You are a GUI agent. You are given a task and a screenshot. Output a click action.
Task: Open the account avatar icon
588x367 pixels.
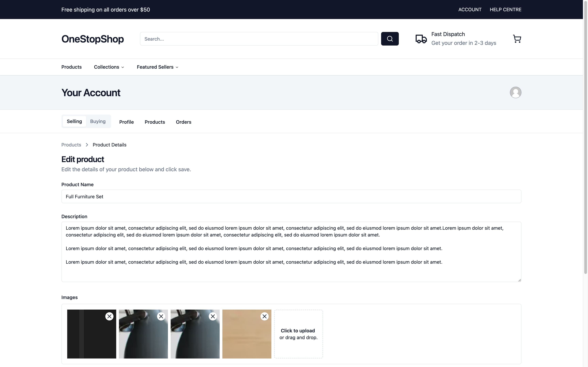516,92
